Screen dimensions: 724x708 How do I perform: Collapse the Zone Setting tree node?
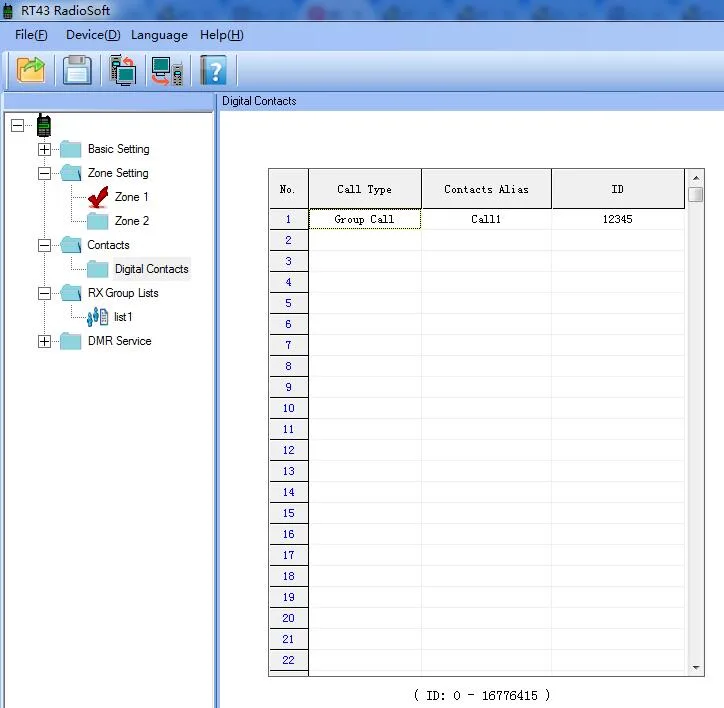(44, 173)
